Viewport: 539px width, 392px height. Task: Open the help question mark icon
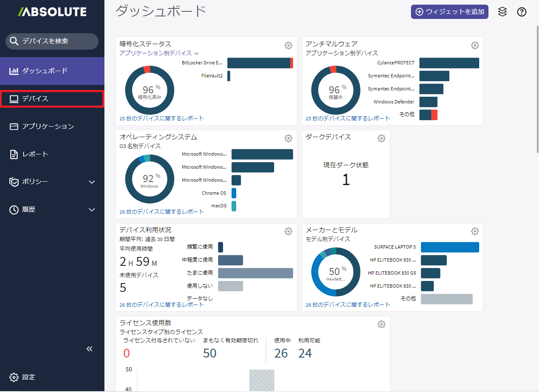click(522, 12)
